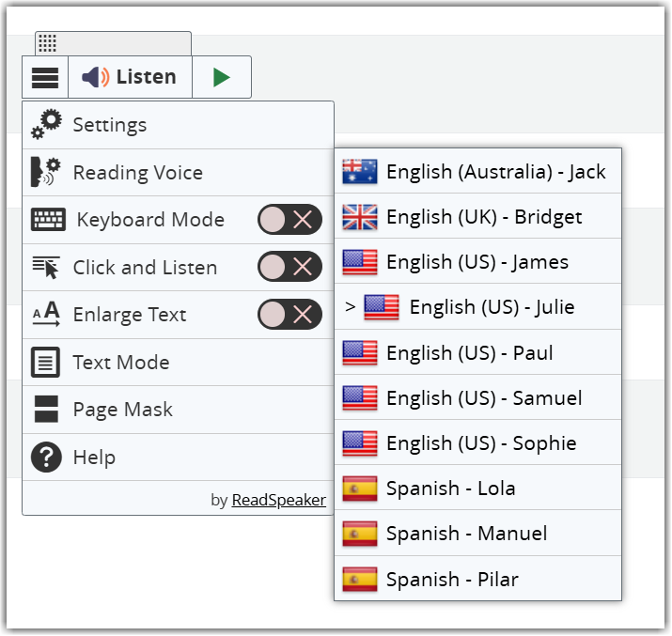Turn on the Enlarge Text switch
The height and width of the screenshot is (636, 672).
click(x=289, y=315)
